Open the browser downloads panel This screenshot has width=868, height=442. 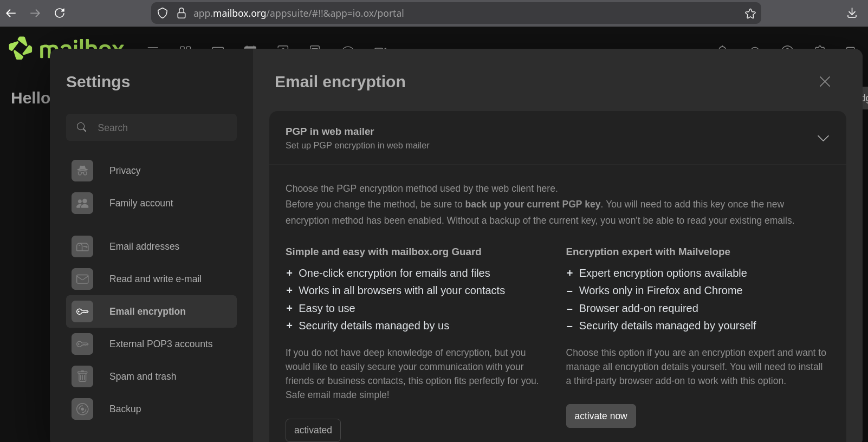point(852,13)
